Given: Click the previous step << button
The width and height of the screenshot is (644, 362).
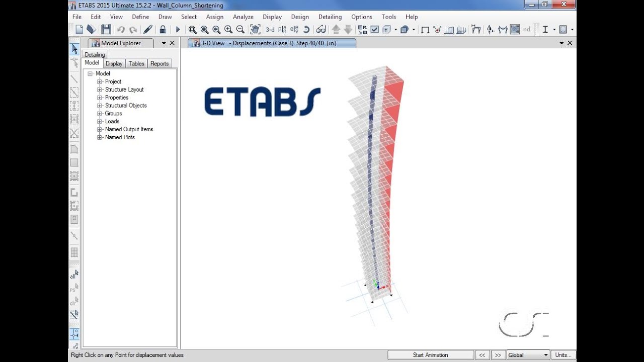Looking at the screenshot, I should coord(482,355).
